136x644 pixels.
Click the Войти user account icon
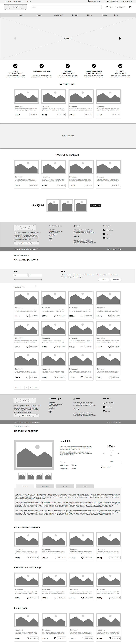point(107,7)
